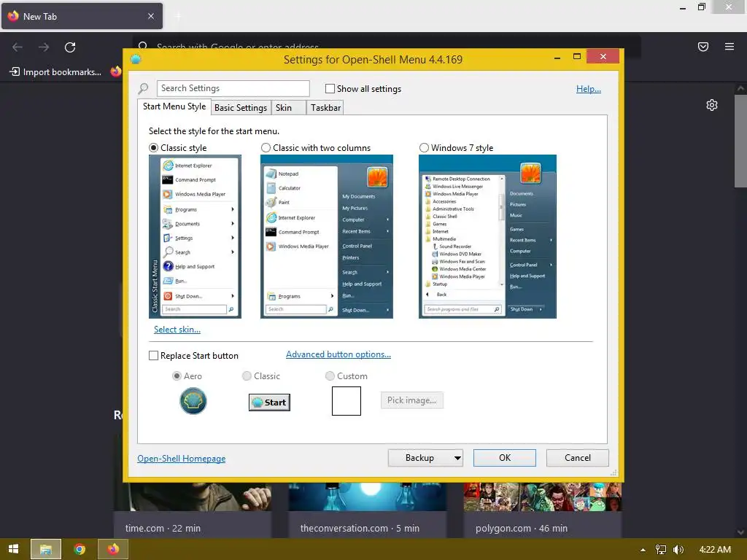This screenshot has width=747, height=560.
Task: Click the volume speaker tray icon
Action: pos(678,550)
